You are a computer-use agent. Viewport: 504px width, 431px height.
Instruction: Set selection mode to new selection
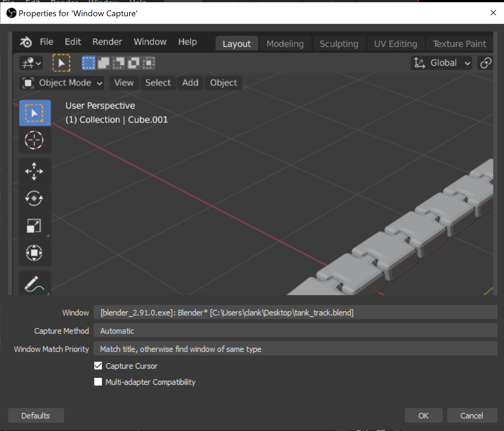pyautogui.click(x=89, y=63)
